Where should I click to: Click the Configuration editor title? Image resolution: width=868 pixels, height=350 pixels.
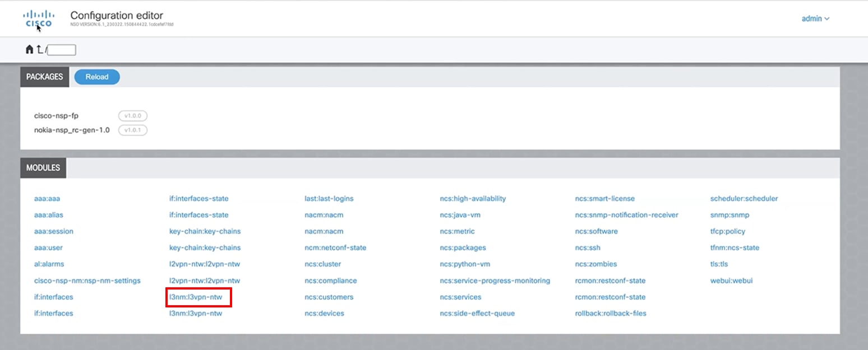(117, 15)
